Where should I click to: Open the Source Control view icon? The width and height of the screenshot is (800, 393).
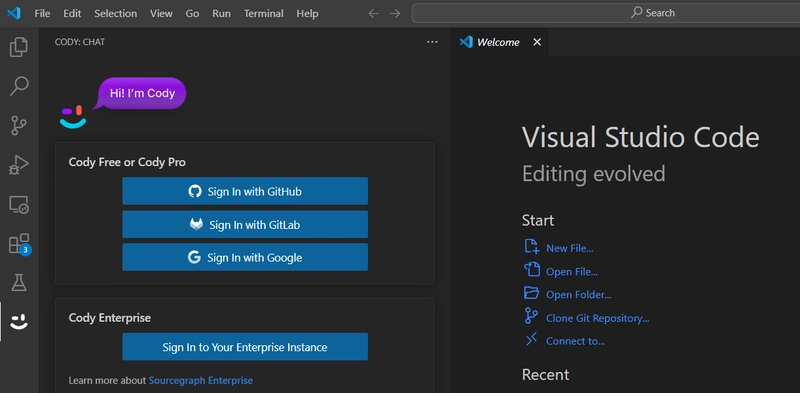coord(19,126)
